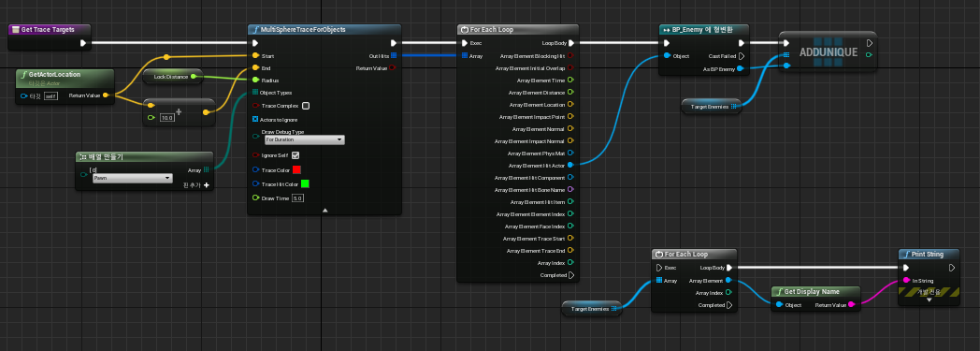Image resolution: width=980 pixels, height=351 pixels.
Task: Select the ADDUNIQUE node
Action: 829,52
